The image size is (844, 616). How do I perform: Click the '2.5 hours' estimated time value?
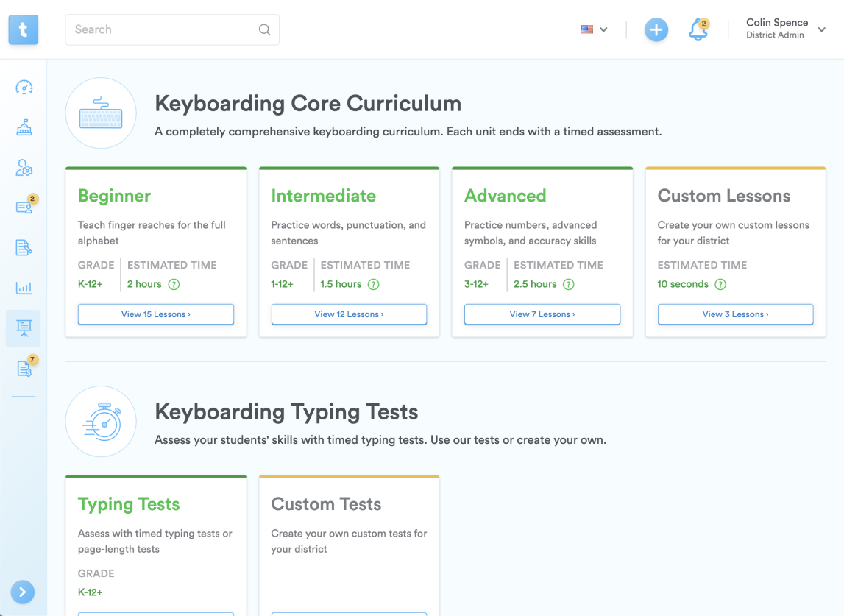pos(535,284)
